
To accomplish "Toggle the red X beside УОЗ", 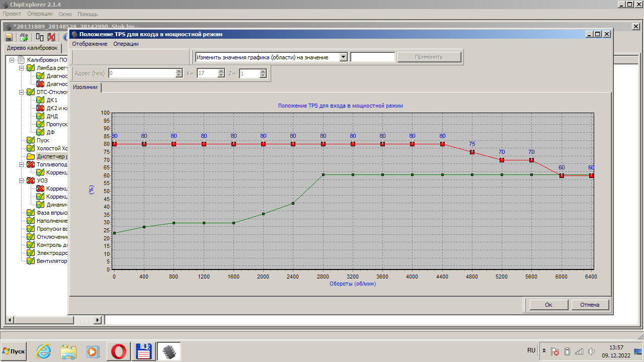I will click(x=31, y=181).
